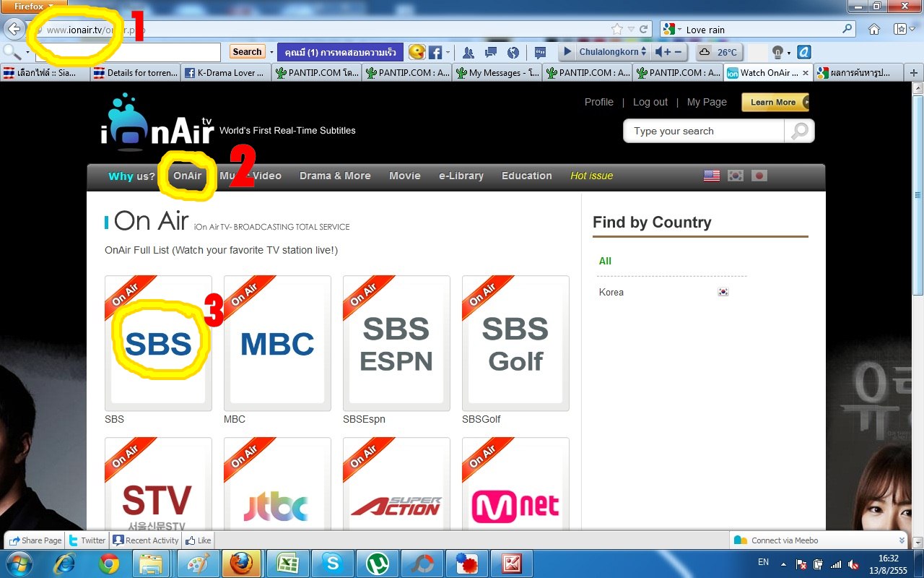
Task: Open the Firefox menu button
Action: point(34,6)
